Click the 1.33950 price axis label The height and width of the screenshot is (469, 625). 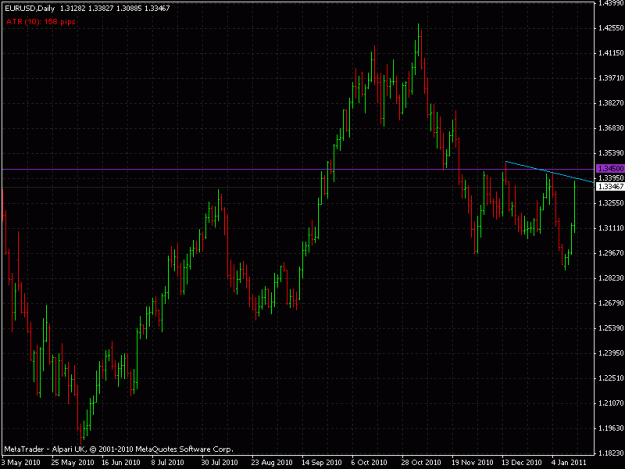click(611, 178)
